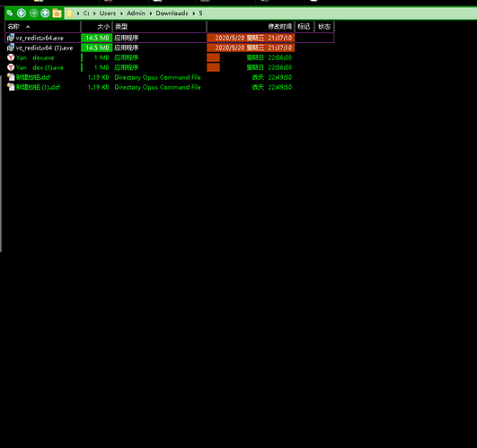
Task: Click the 状态 status column header
Action: tap(324, 27)
